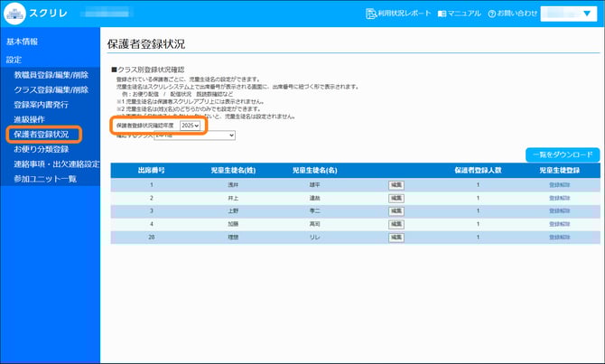Open 参加ユニット一覧 menu item
The width and height of the screenshot is (605, 364).
(45, 179)
